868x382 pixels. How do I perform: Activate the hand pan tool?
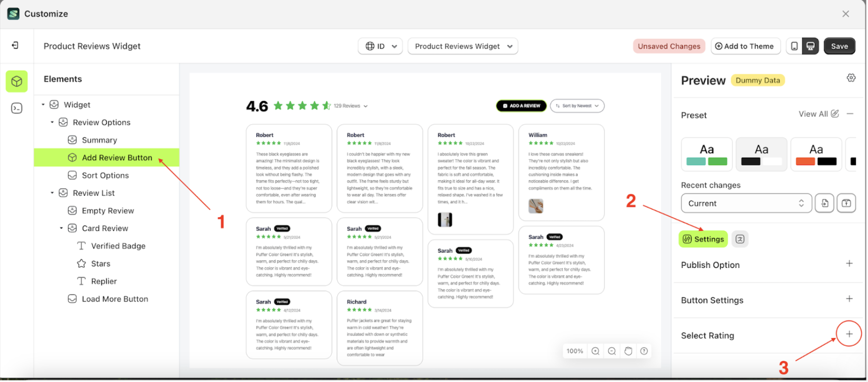pyautogui.click(x=628, y=351)
